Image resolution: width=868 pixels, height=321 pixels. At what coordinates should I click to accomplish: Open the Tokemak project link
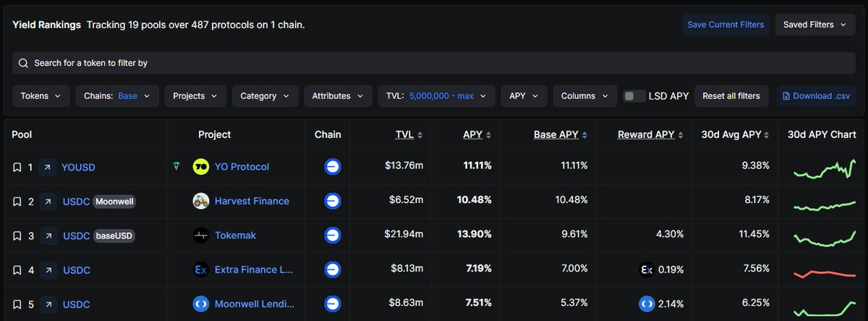tap(235, 236)
